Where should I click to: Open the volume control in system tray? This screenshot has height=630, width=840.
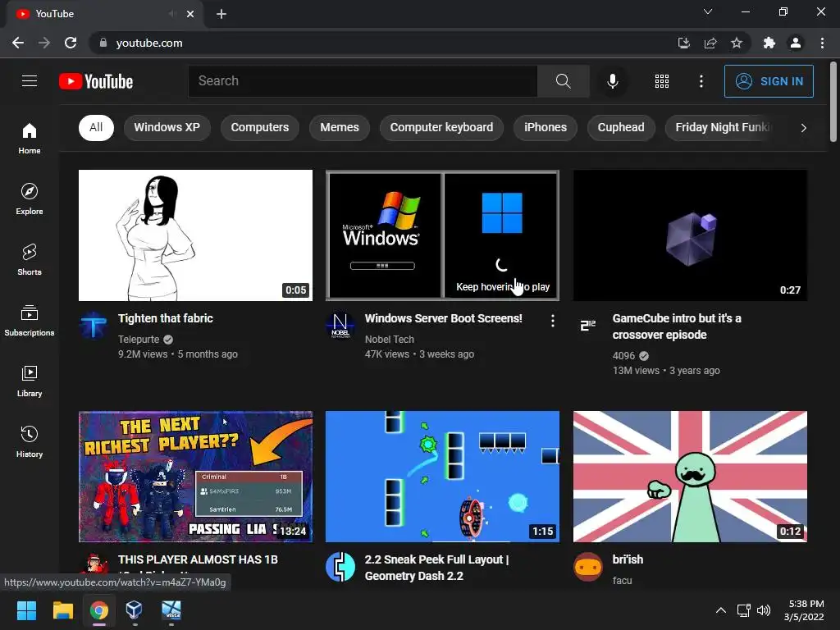tap(764, 610)
